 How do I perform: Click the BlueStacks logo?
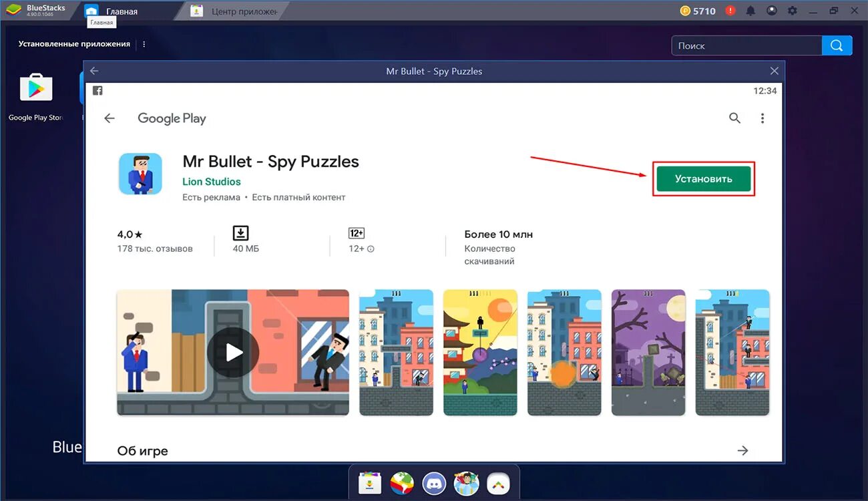14,11
